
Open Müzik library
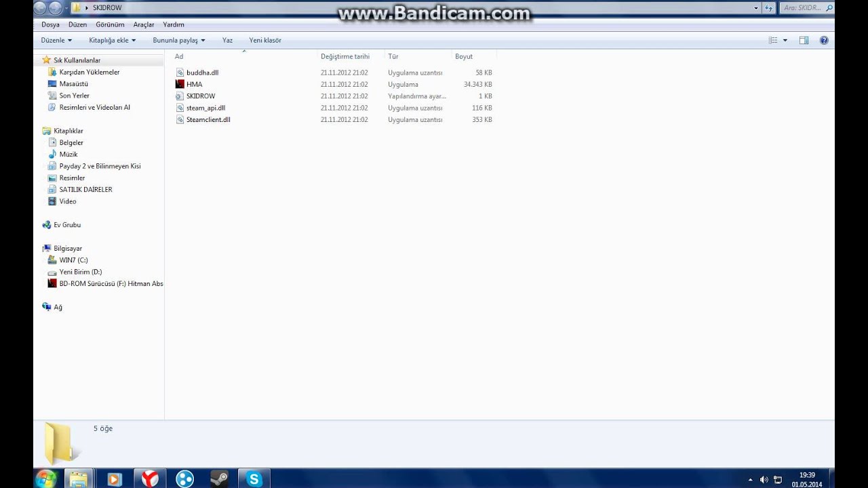(68, 155)
